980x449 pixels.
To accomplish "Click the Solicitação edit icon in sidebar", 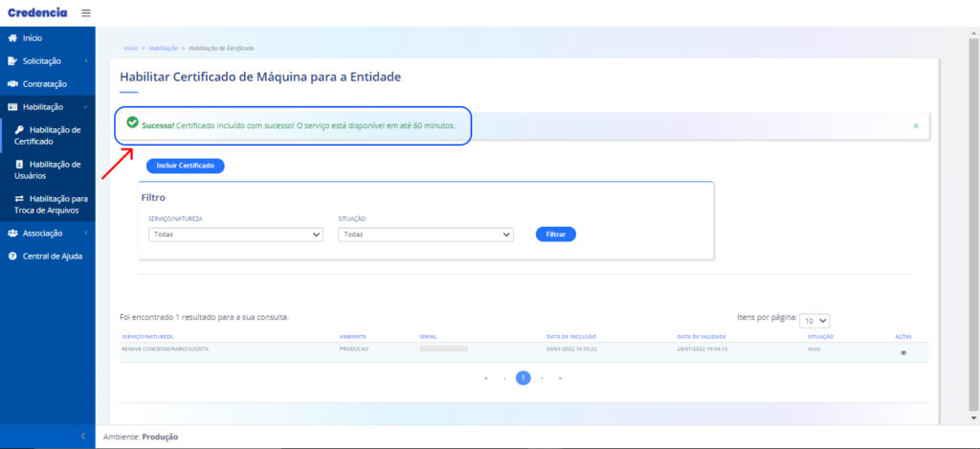I will (x=11, y=61).
